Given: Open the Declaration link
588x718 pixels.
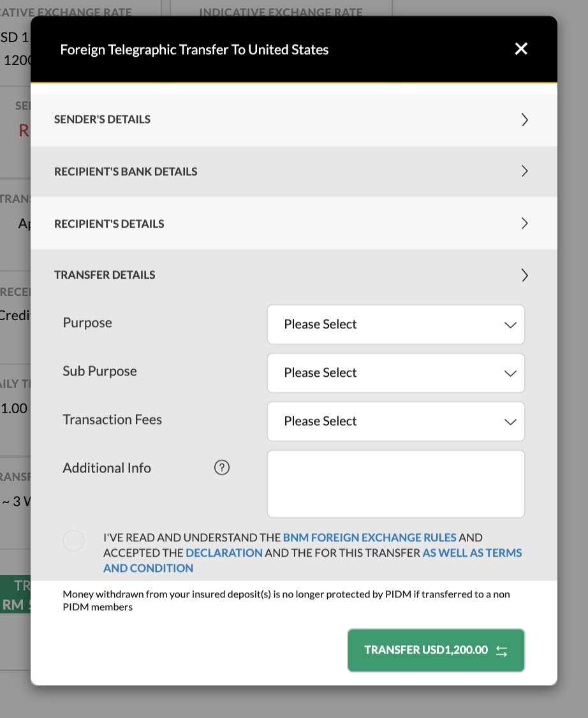Looking at the screenshot, I should pyautogui.click(x=224, y=553).
